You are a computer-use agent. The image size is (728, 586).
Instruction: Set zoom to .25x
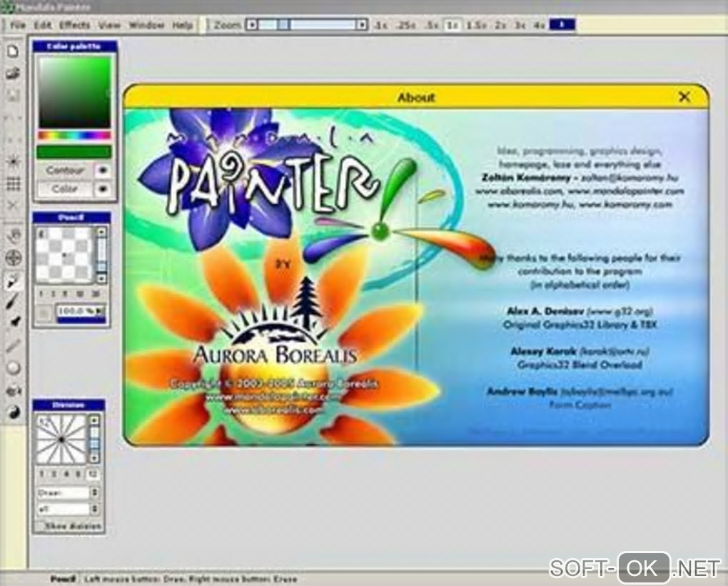pos(406,25)
